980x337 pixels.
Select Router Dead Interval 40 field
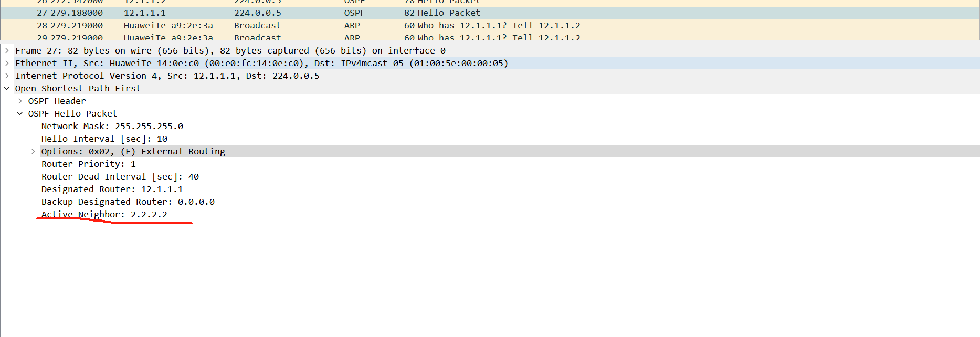tap(120, 176)
